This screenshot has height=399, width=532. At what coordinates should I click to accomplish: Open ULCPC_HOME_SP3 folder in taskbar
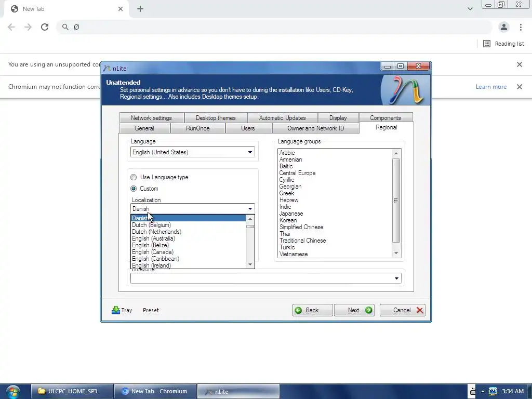(72, 391)
